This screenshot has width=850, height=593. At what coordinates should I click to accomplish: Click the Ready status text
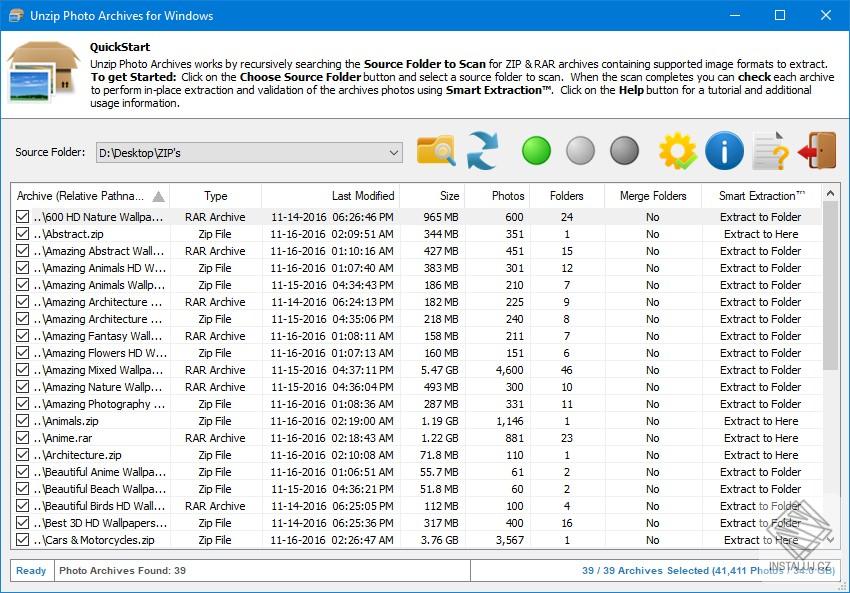(x=31, y=570)
